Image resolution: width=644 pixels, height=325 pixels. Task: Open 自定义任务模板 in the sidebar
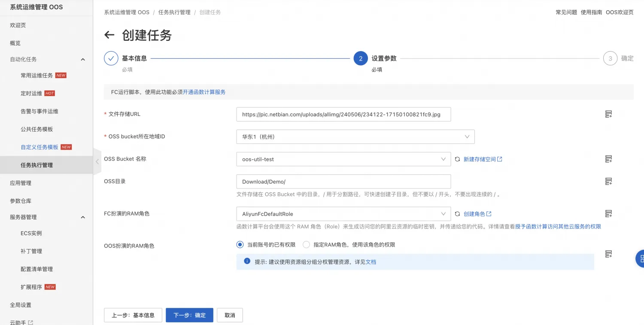tap(39, 147)
